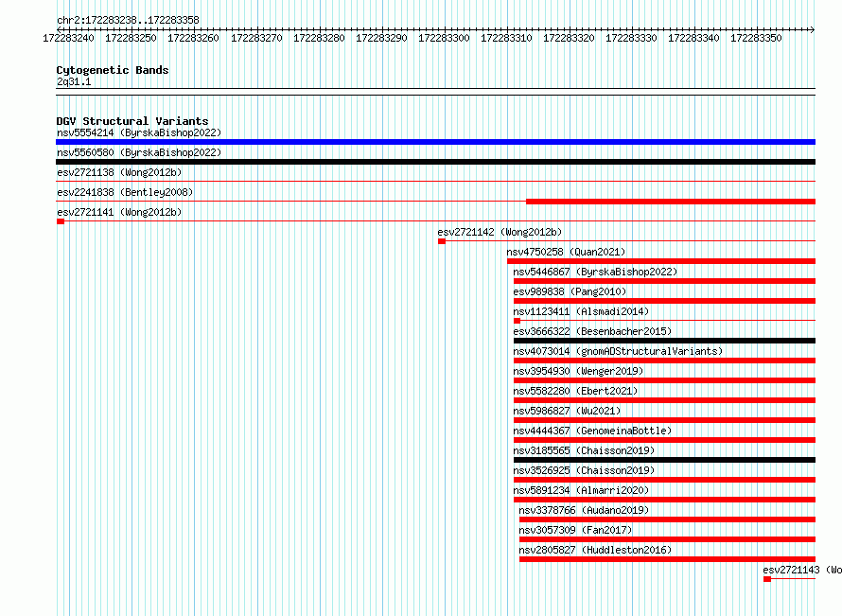Open esv2721142 (Wong2012b) variant label
The image size is (842, 616).
click(x=500, y=232)
